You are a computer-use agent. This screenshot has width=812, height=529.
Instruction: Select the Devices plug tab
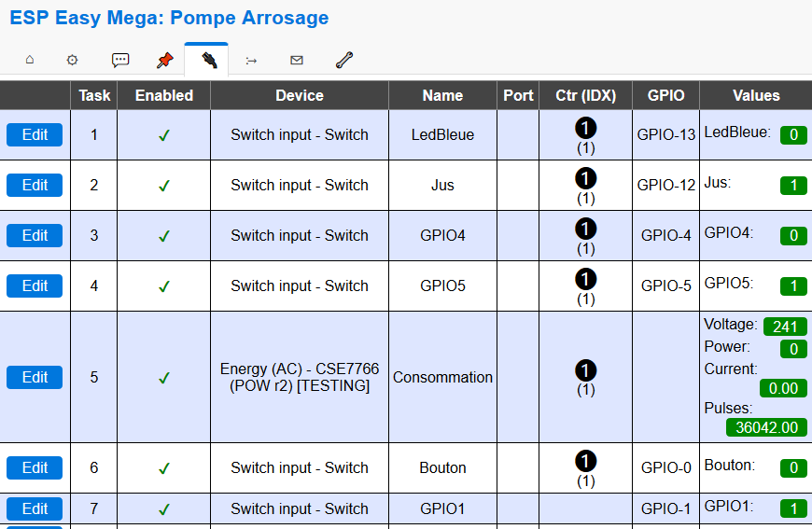[209, 60]
